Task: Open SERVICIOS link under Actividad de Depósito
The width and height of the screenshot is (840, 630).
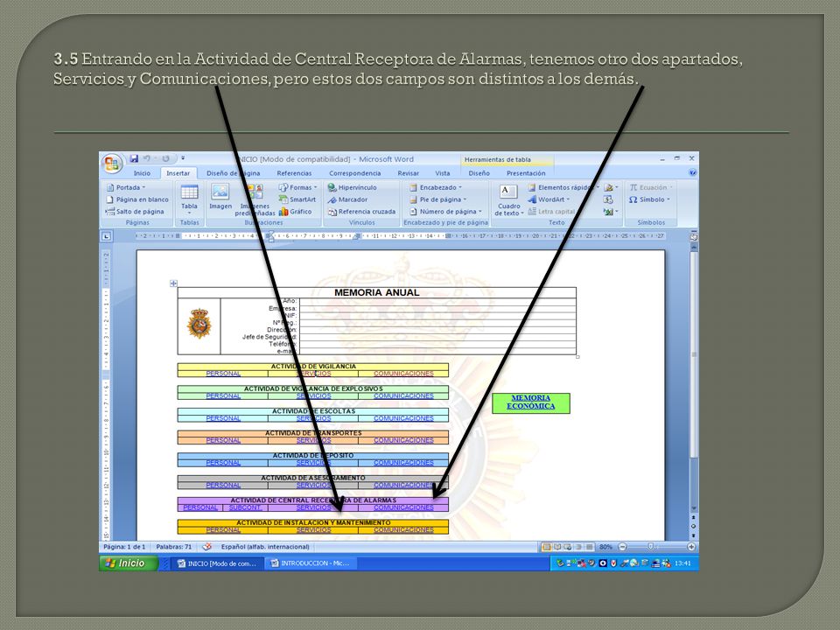Action: 314,463
